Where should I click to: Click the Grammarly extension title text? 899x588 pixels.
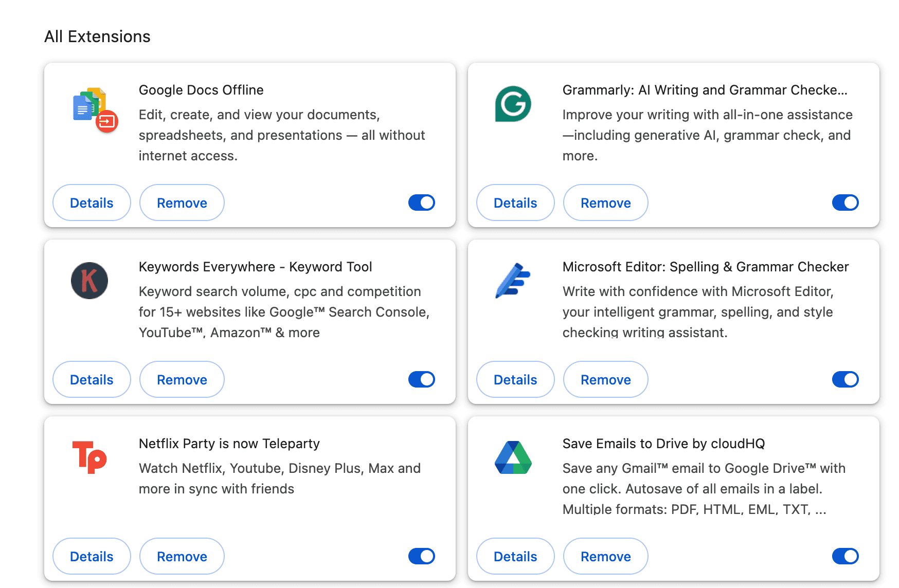(x=705, y=90)
